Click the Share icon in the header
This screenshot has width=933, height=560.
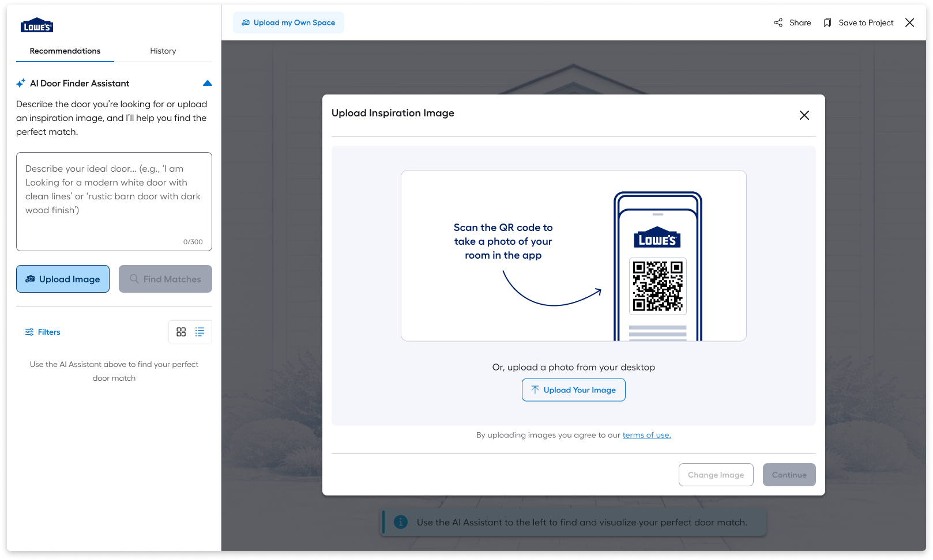(778, 22)
